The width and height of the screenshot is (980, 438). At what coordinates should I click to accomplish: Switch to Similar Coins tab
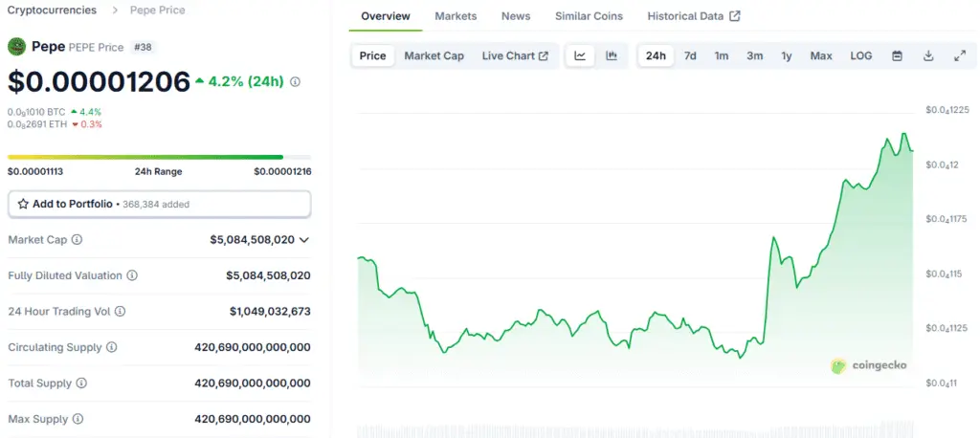pyautogui.click(x=589, y=16)
